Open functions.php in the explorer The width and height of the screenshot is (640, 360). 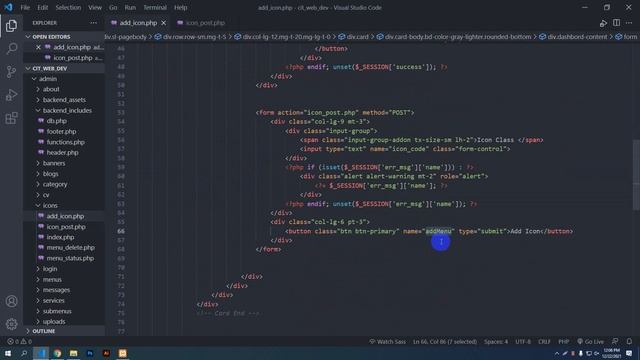pos(65,142)
